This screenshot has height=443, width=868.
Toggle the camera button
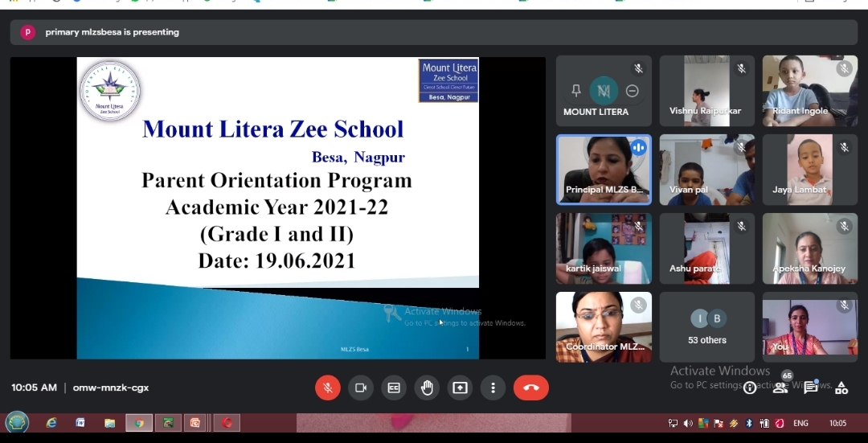pos(361,388)
